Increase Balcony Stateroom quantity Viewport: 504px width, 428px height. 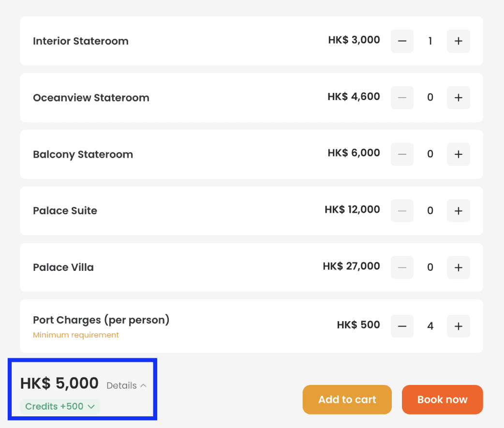click(x=458, y=154)
